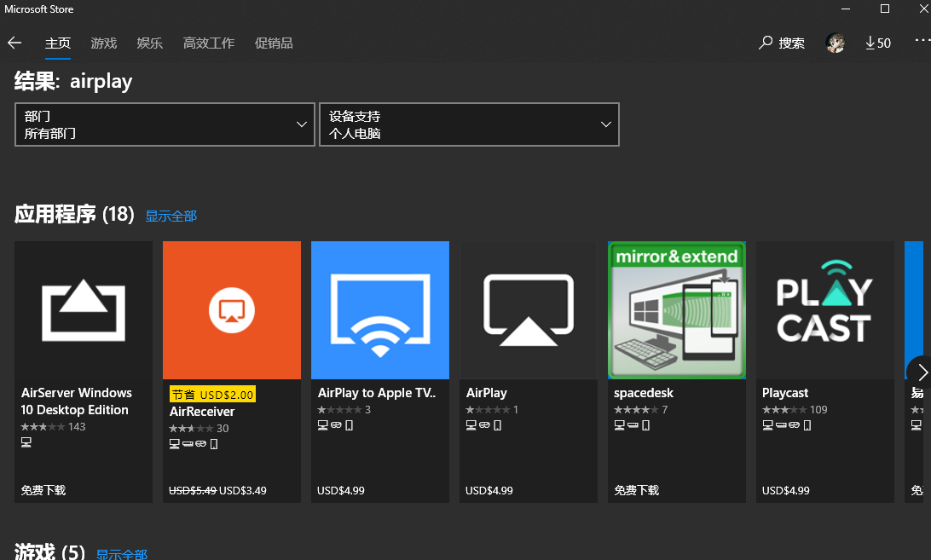Click the device icons under Playcast

(787, 425)
